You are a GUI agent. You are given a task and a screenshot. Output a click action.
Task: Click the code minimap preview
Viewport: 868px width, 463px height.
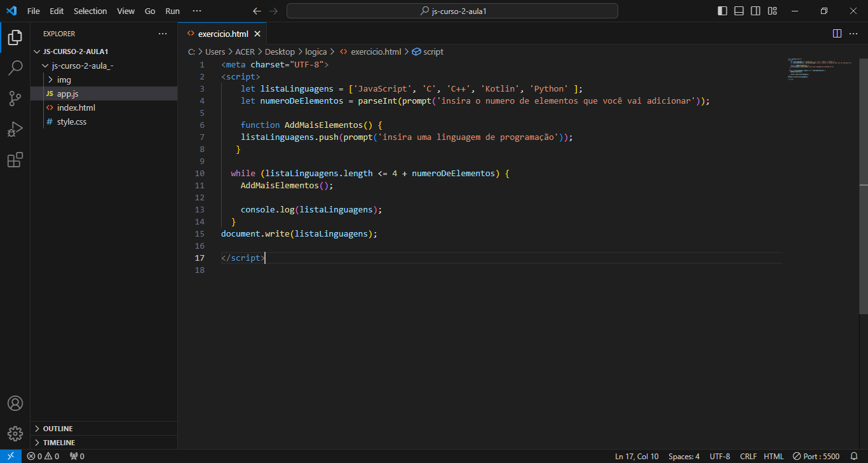coord(821,70)
